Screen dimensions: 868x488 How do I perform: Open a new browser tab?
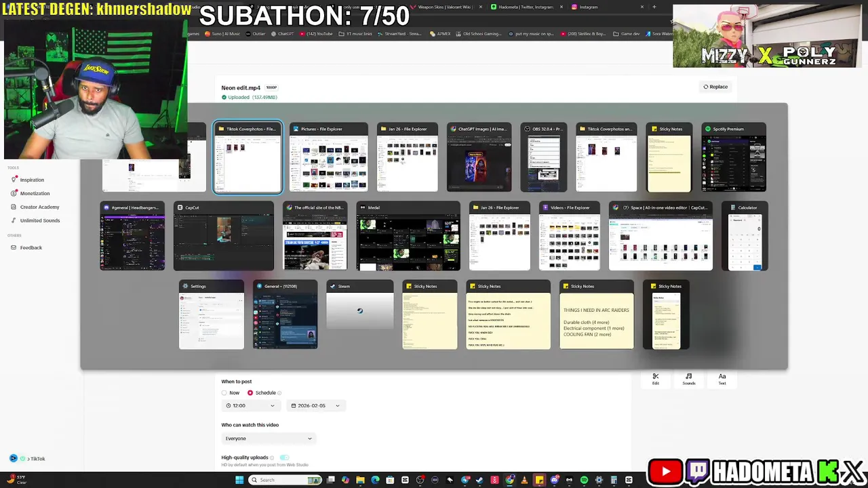[x=654, y=7]
